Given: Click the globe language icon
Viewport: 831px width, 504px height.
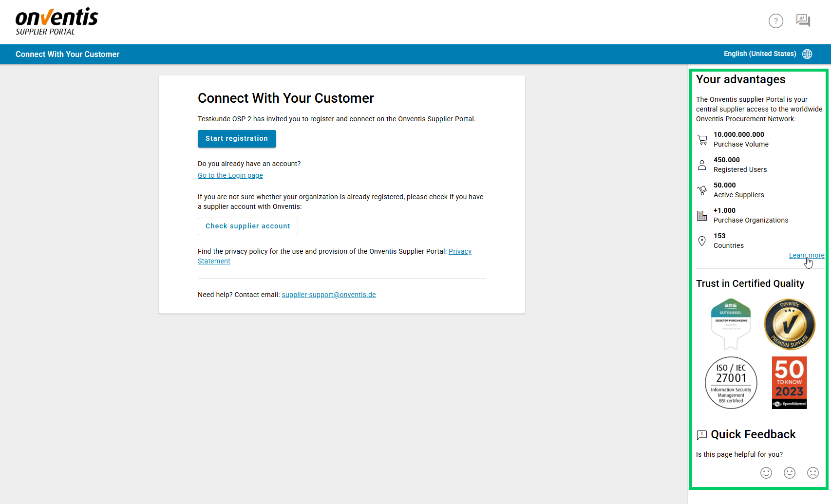Looking at the screenshot, I should (807, 54).
